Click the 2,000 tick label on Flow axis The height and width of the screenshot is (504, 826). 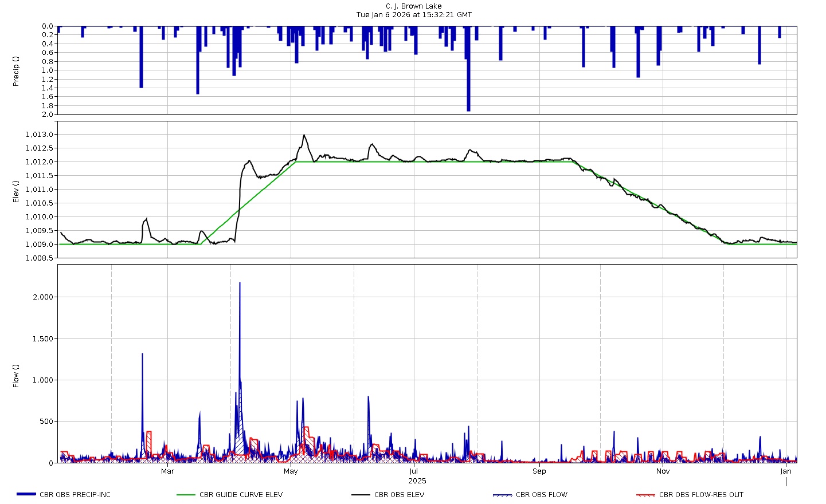coord(43,297)
